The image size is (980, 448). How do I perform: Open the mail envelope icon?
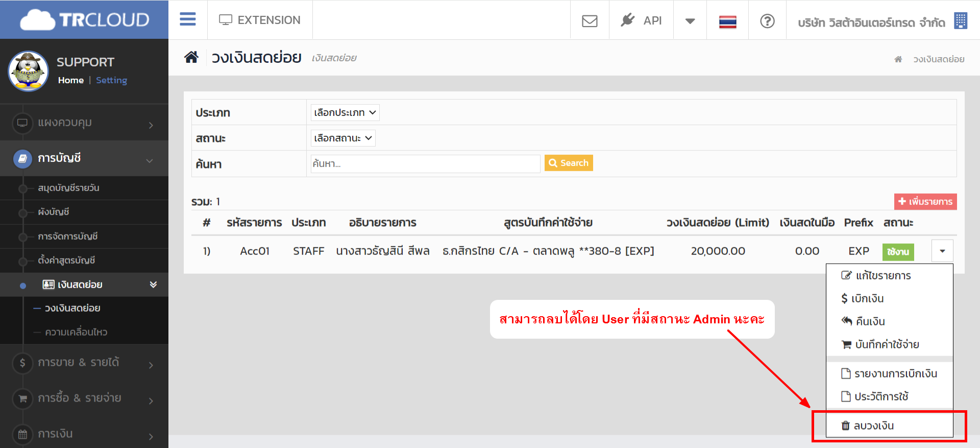pyautogui.click(x=590, y=21)
